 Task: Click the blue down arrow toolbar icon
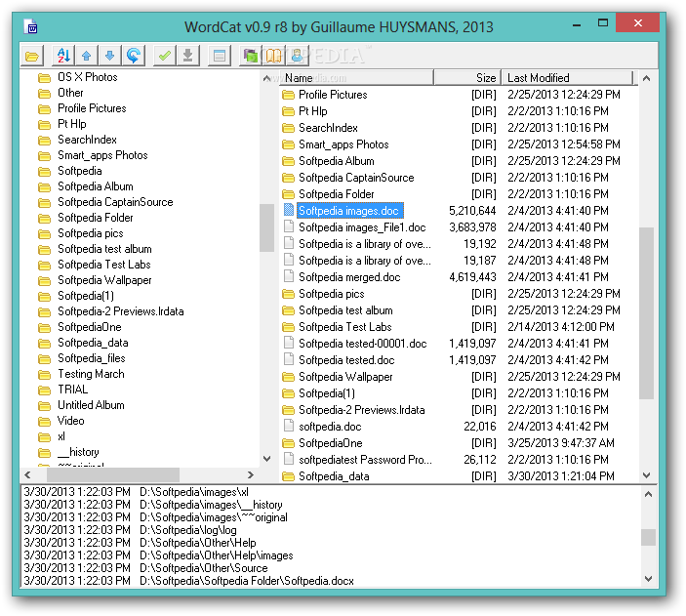110,56
